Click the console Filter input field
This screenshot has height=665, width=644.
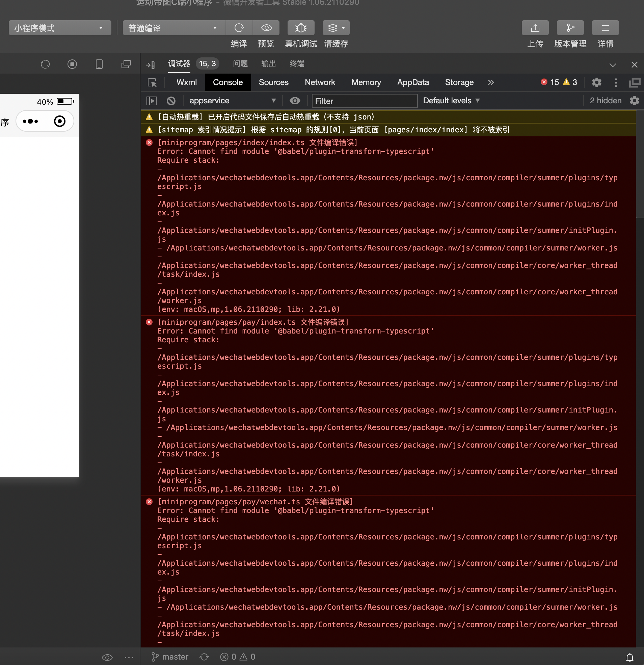coord(365,101)
